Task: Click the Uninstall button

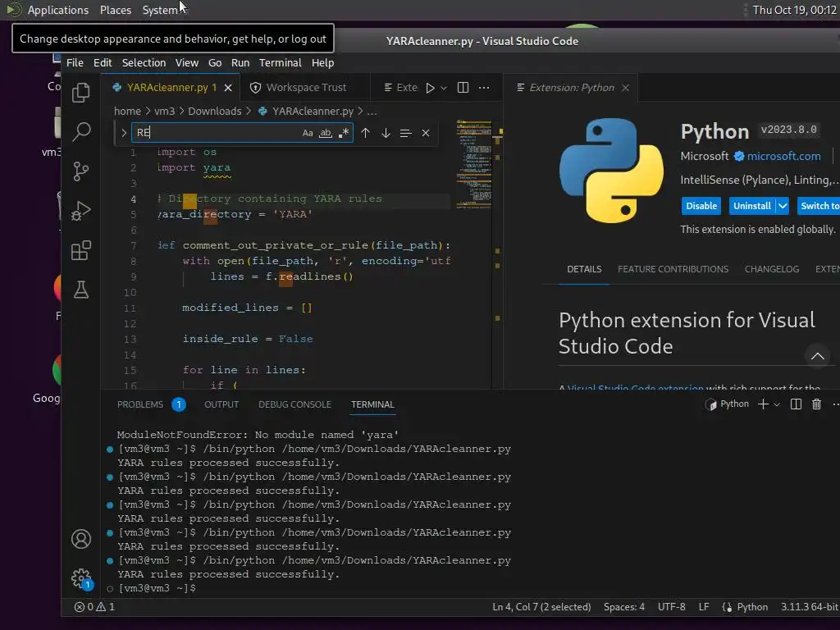Action: (x=752, y=206)
